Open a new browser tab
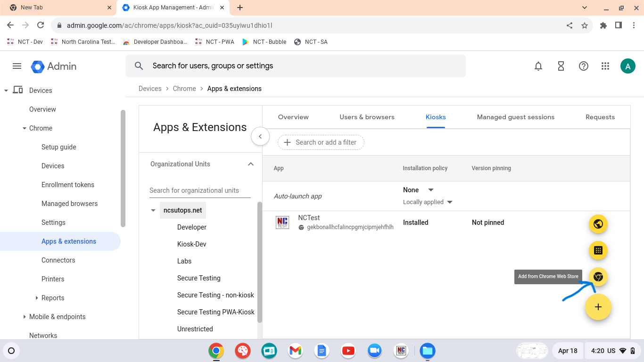 click(x=240, y=8)
